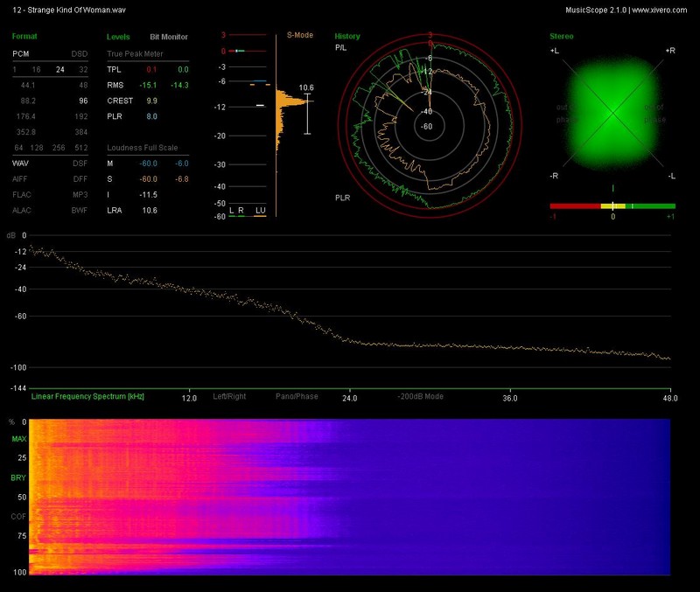700x592 pixels.
Task: Click the ALAC file type label
Action: (x=22, y=210)
